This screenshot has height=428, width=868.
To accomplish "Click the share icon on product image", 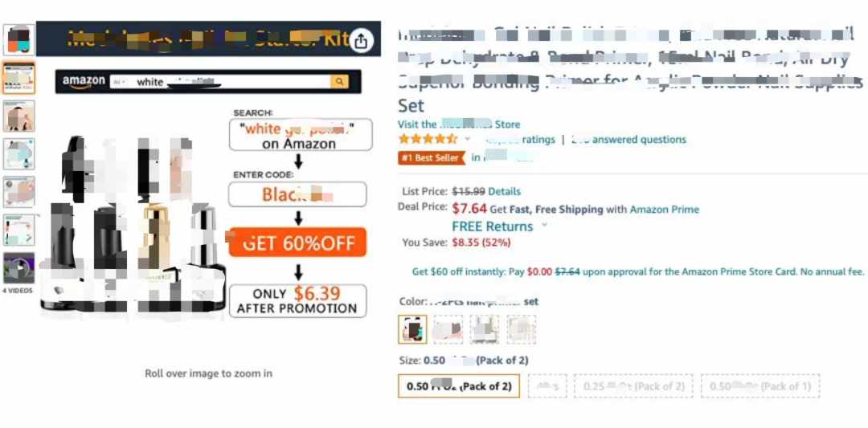I will coord(361,40).
